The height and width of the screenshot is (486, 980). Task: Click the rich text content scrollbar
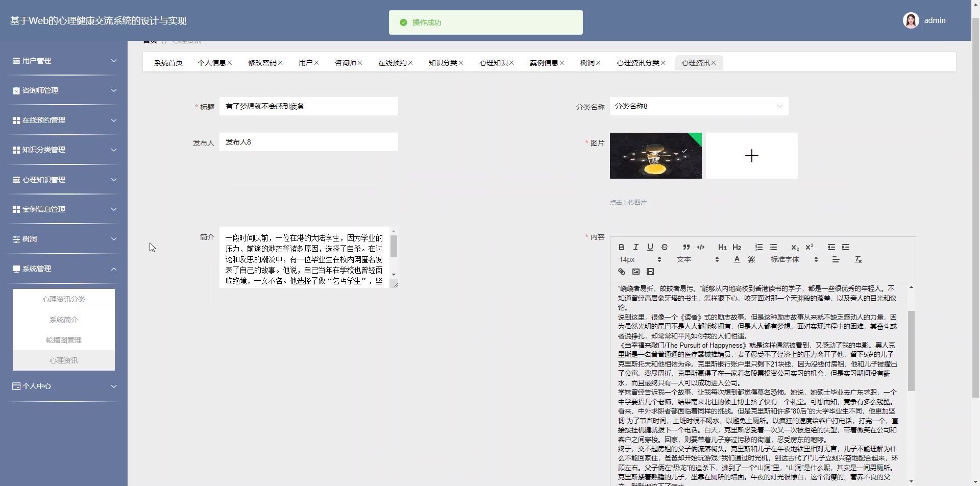point(911,351)
